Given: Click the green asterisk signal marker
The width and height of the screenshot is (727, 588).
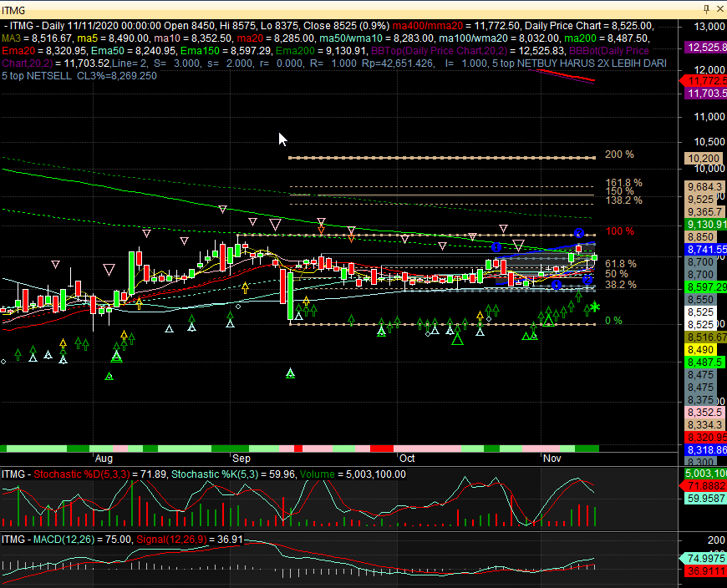Looking at the screenshot, I should tap(595, 307).
